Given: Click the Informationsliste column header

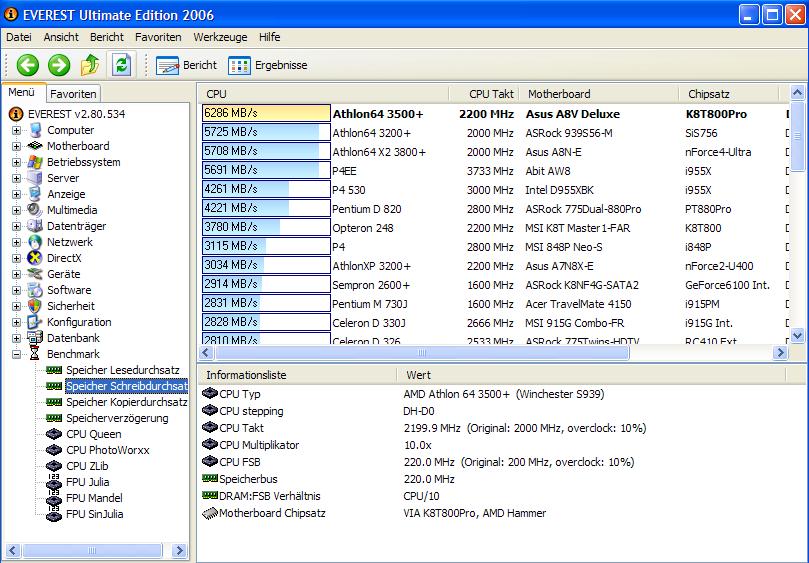Looking at the screenshot, I should pos(297,375).
